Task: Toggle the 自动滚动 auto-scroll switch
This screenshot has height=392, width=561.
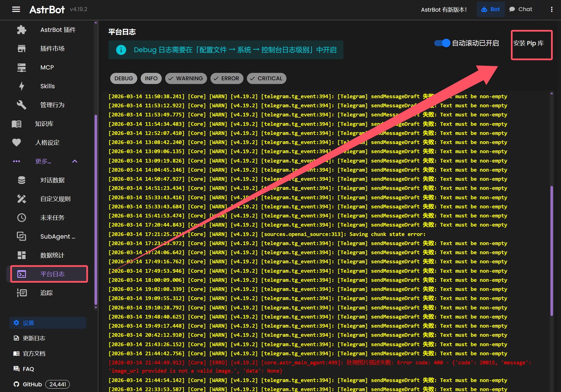Action: pos(442,43)
